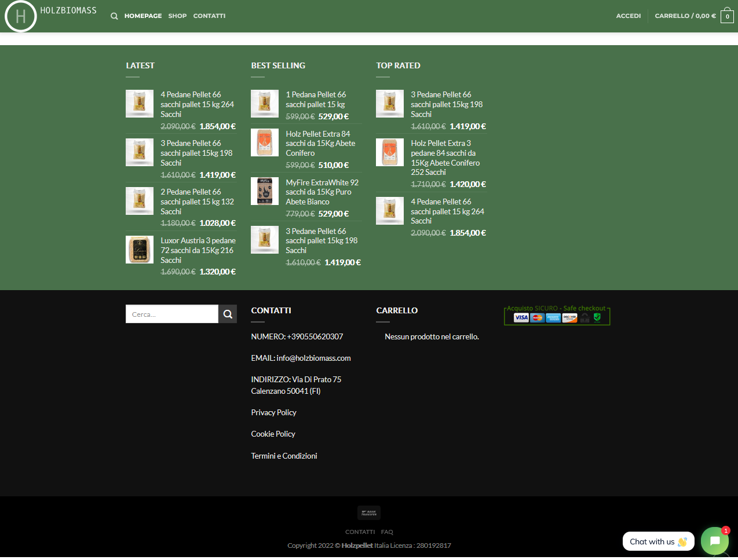This screenshot has width=738, height=560.
Task: Open product 2 Pedane Pellet 132 Sacchi
Action: tap(198, 202)
